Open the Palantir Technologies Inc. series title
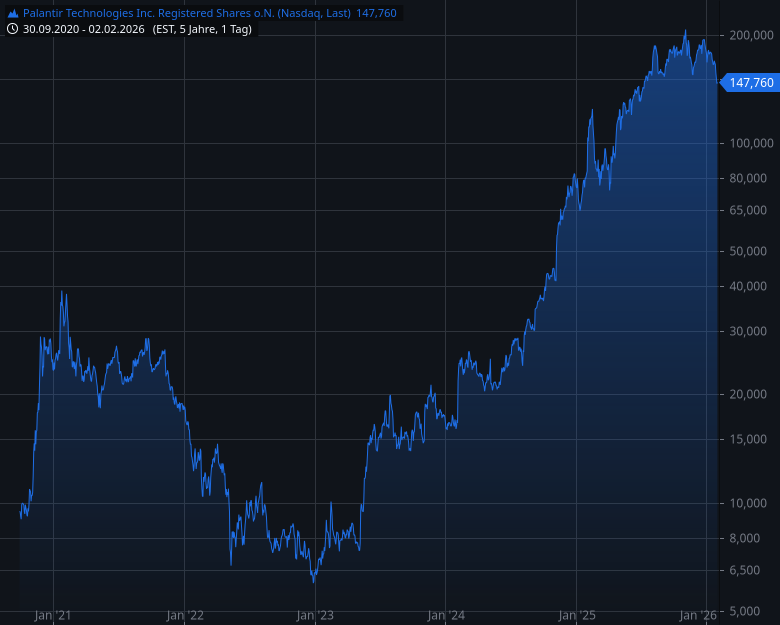The height and width of the screenshot is (625, 780). (x=187, y=14)
